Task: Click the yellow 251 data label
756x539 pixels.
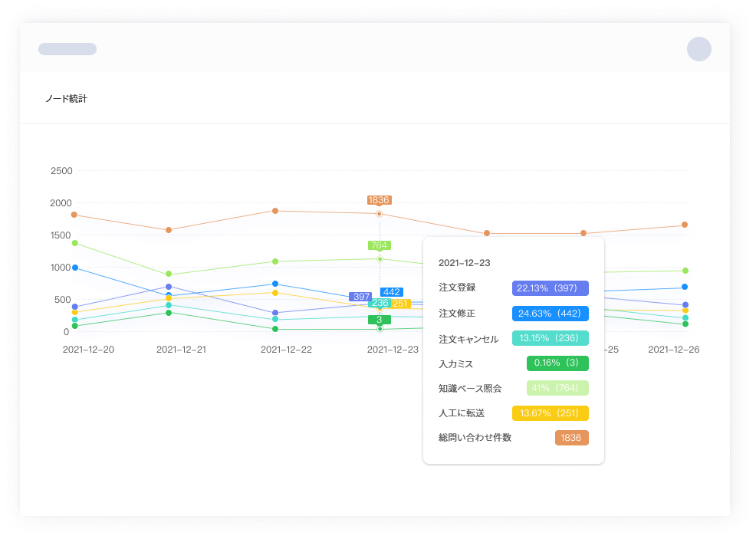Action: pyautogui.click(x=400, y=304)
